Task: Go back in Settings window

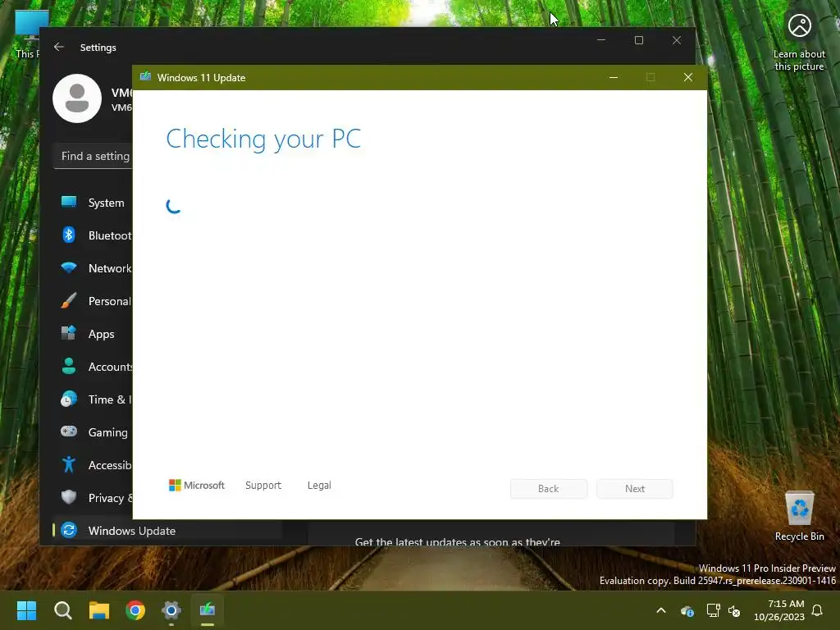Action: [x=59, y=47]
